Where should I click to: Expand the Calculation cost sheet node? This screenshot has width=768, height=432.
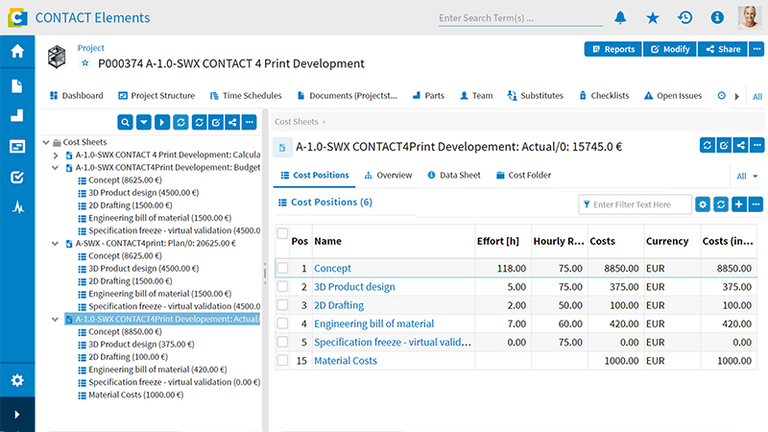pos(55,155)
